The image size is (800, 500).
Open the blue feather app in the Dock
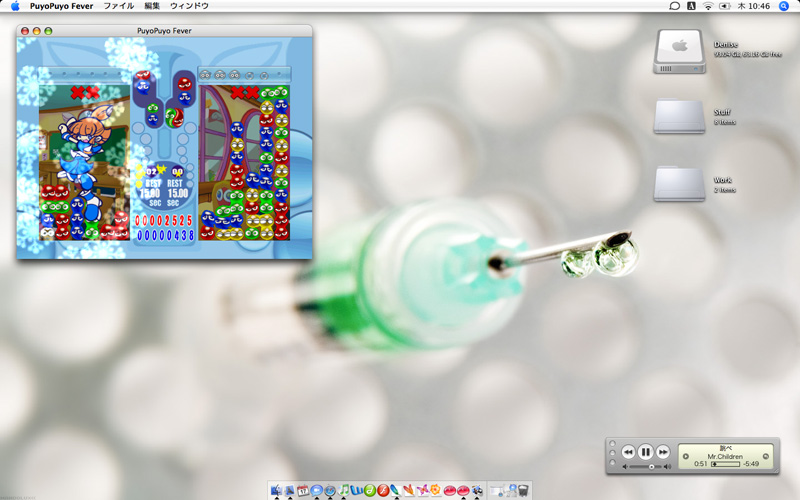[396, 490]
